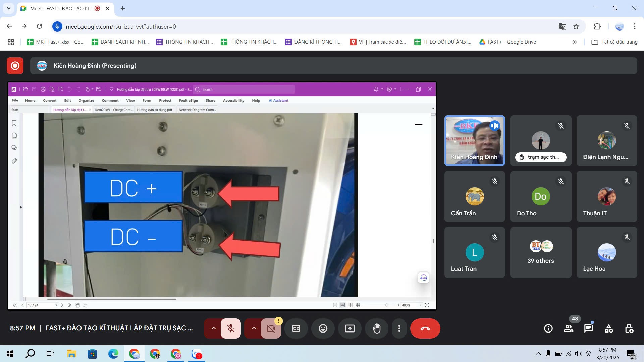
Task: Toggle the muted microphone button
Action: point(231,328)
